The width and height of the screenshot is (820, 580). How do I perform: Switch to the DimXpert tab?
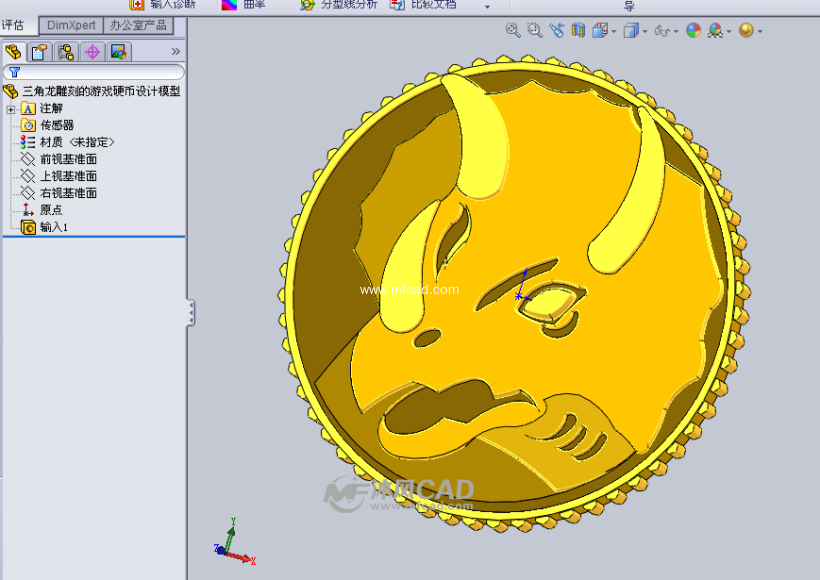[70, 25]
